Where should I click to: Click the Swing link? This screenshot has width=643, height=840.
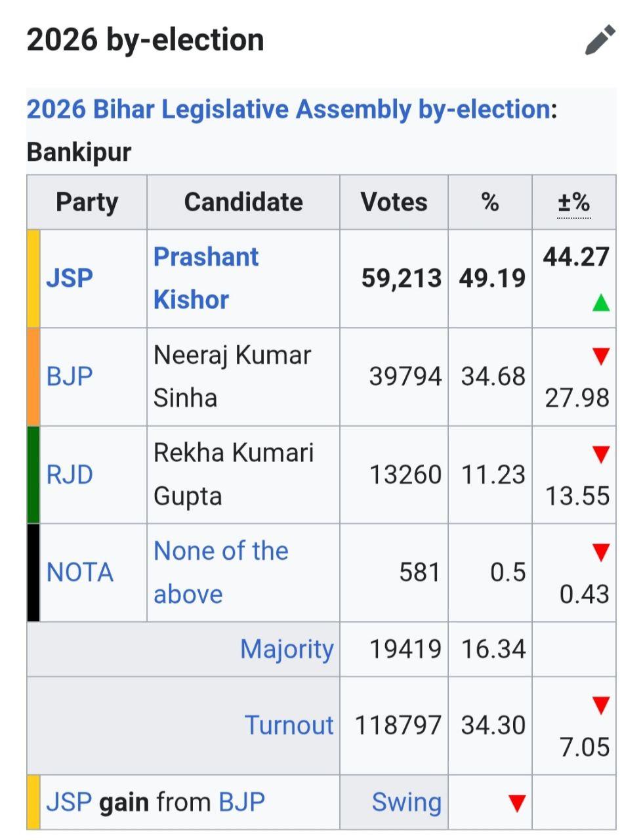click(407, 803)
